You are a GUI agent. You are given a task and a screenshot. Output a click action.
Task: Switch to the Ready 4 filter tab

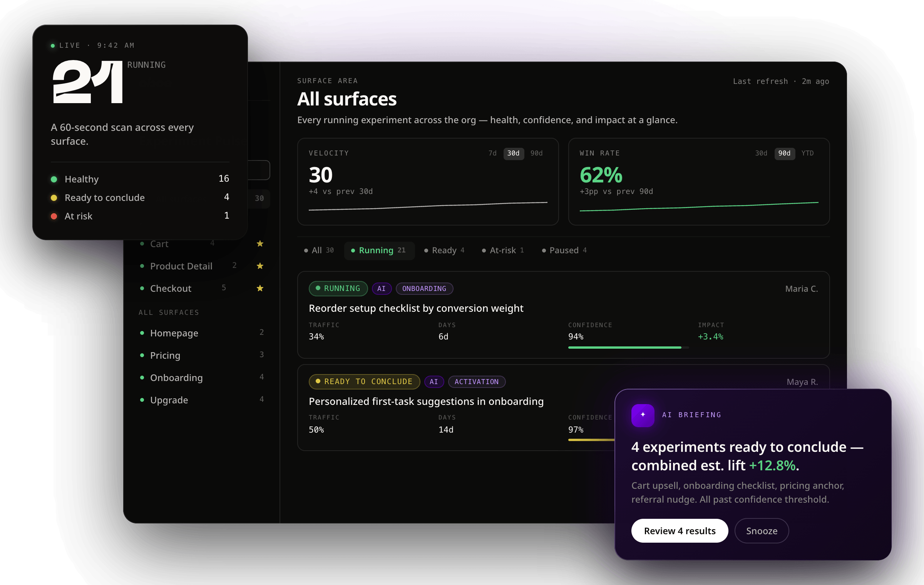(x=444, y=251)
